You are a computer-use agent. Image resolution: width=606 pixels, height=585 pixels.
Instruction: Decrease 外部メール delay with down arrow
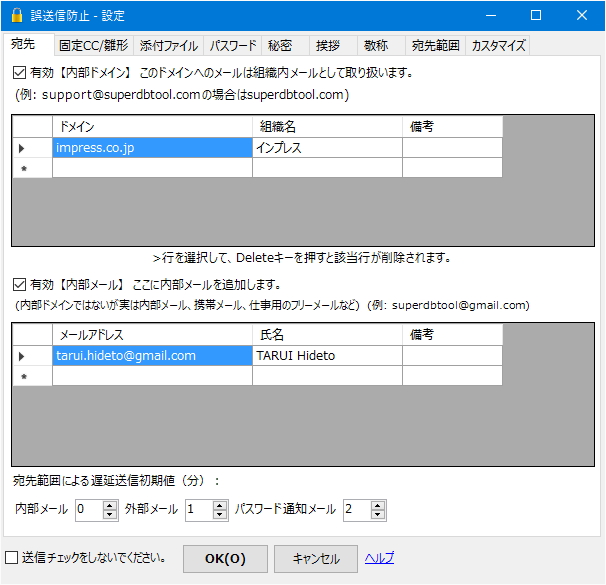[220, 515]
